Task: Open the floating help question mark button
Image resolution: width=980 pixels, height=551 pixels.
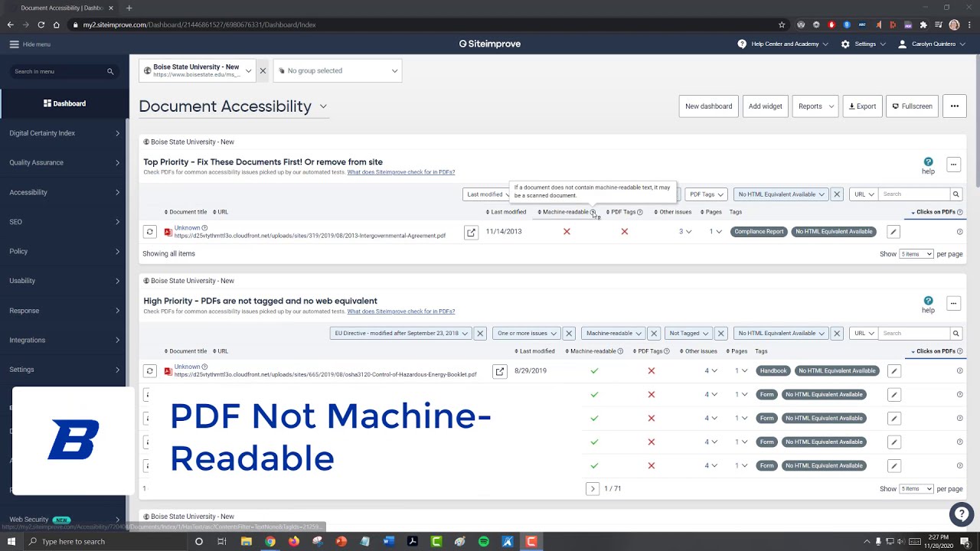Action: pyautogui.click(x=961, y=514)
